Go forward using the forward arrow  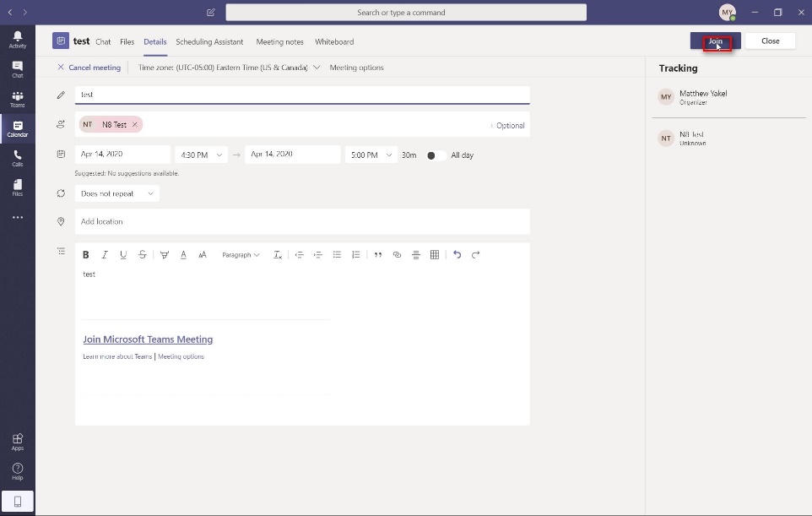coord(24,13)
